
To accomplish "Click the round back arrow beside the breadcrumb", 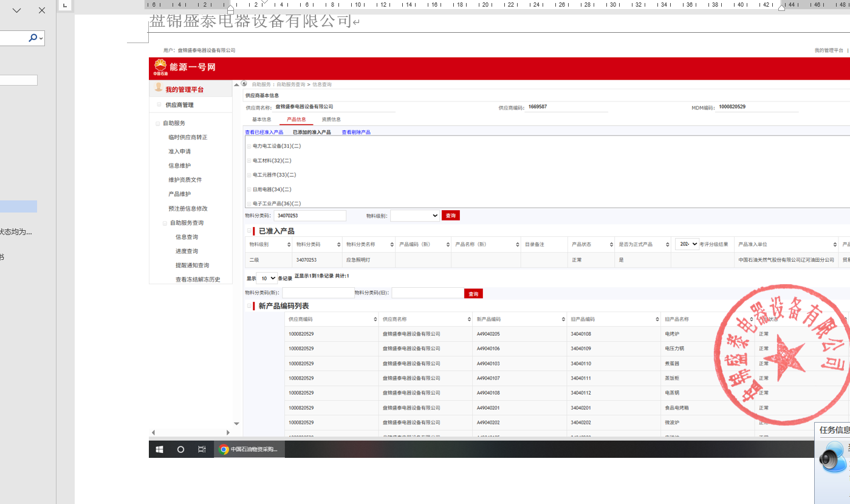I will 244,84.
